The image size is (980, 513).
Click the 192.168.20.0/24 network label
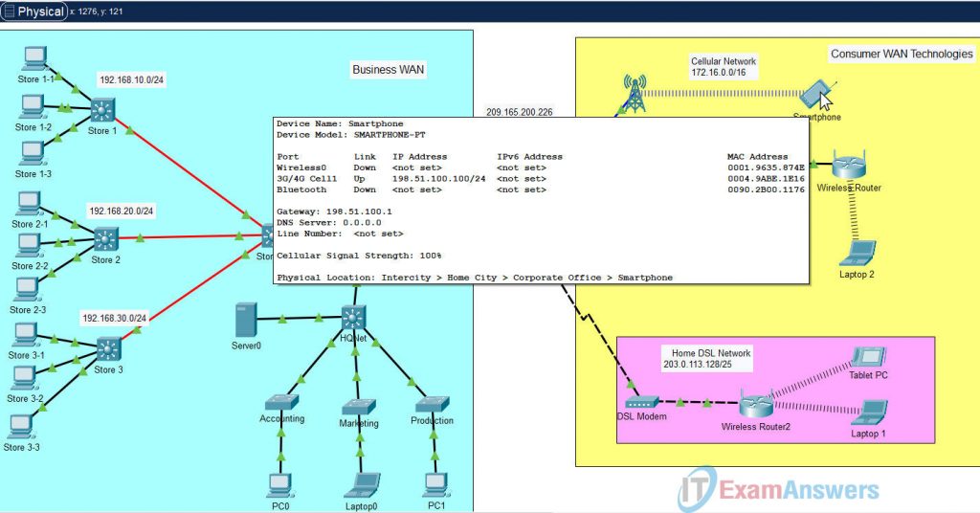122,212
